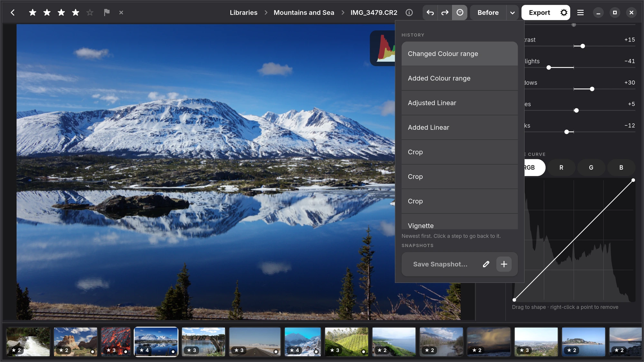
Task: Revert to Changed Colour range history step
Action: [459, 54]
